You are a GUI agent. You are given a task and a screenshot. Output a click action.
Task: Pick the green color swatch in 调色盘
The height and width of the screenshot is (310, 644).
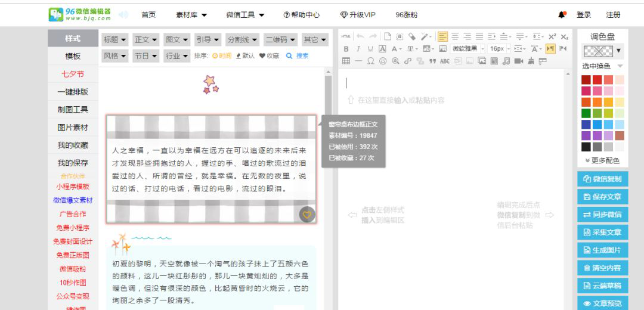click(x=586, y=113)
